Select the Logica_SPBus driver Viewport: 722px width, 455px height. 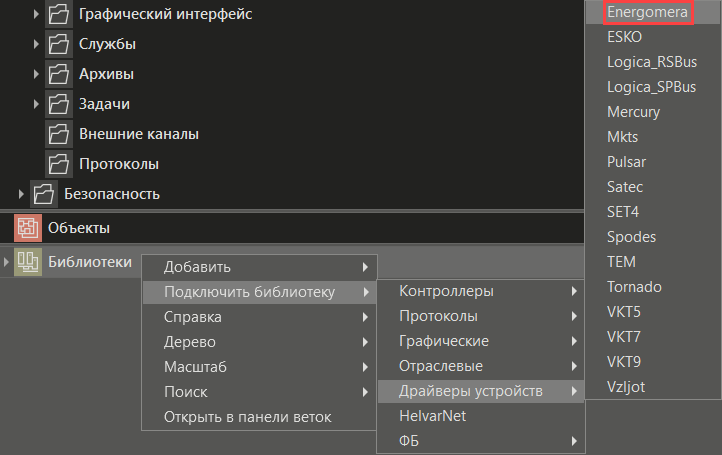pyautogui.click(x=653, y=87)
